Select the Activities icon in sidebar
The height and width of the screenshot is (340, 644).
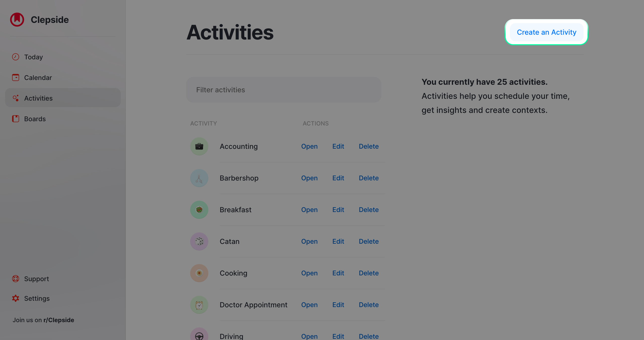[x=15, y=98]
